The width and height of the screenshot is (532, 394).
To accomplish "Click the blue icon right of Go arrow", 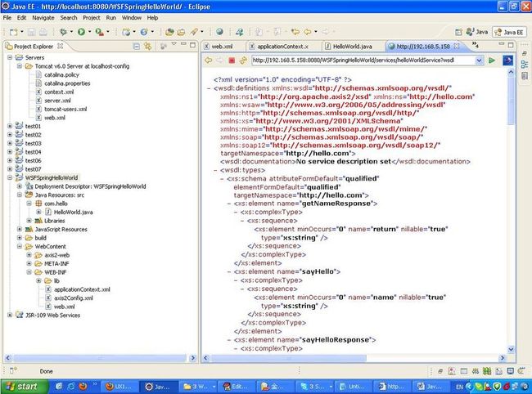I will (x=507, y=60).
